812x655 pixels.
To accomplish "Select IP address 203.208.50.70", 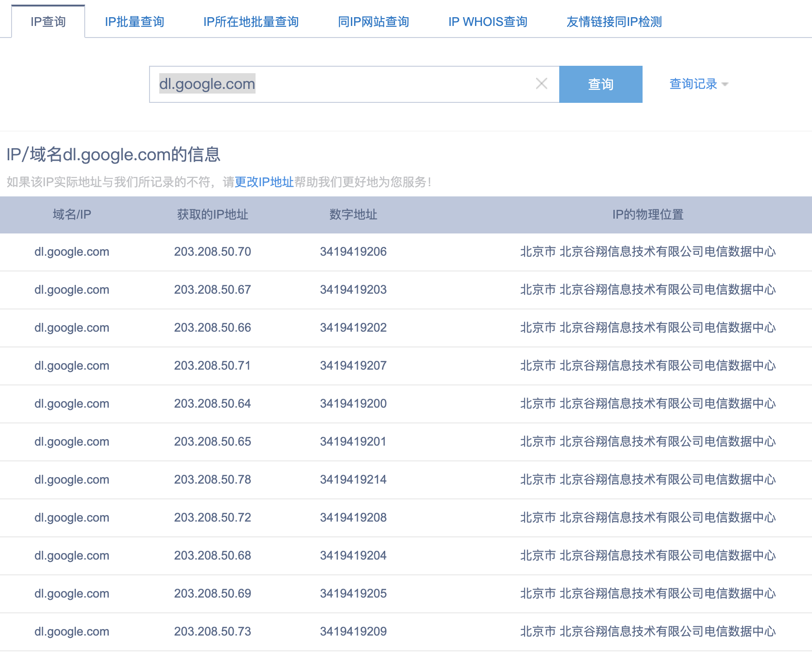I will pos(212,252).
